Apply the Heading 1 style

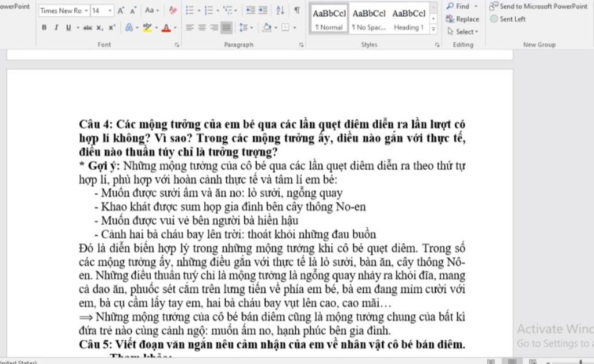tap(408, 19)
